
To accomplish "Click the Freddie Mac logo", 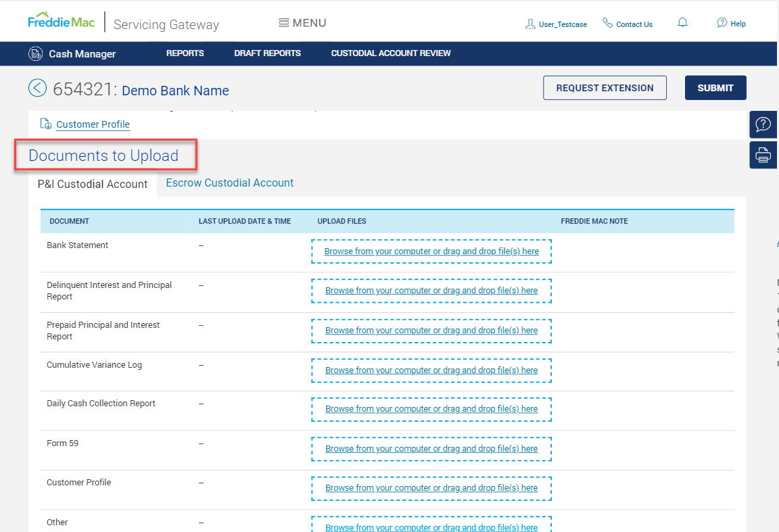I will click(62, 20).
